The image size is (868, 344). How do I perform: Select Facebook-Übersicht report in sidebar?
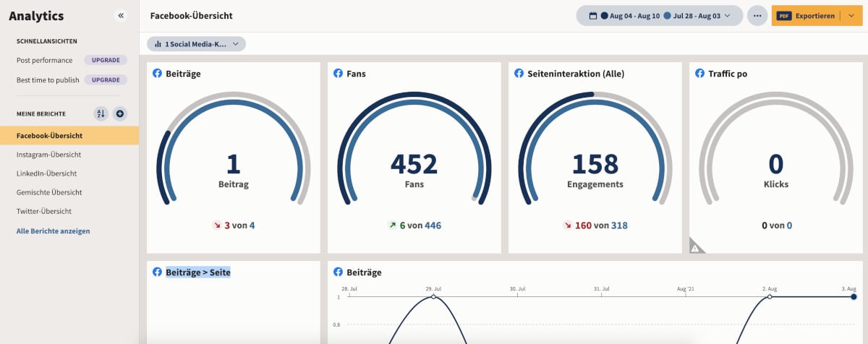pos(69,135)
